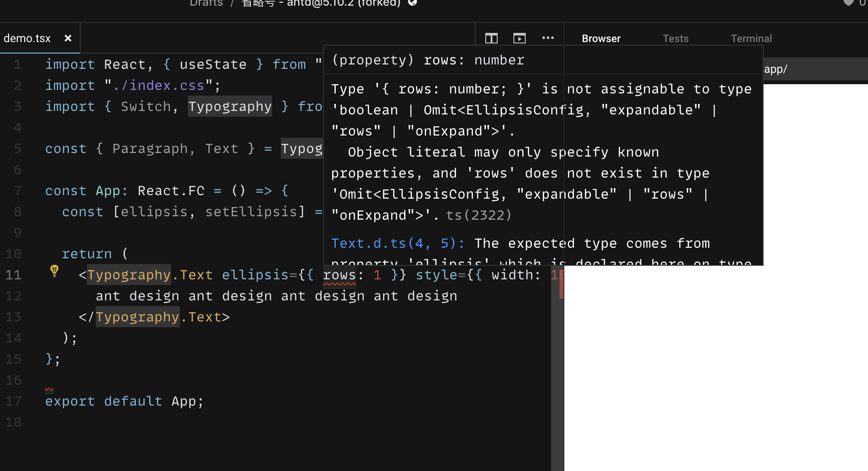Switch to the Tests tab
This screenshot has width=868, height=471.
(x=675, y=38)
